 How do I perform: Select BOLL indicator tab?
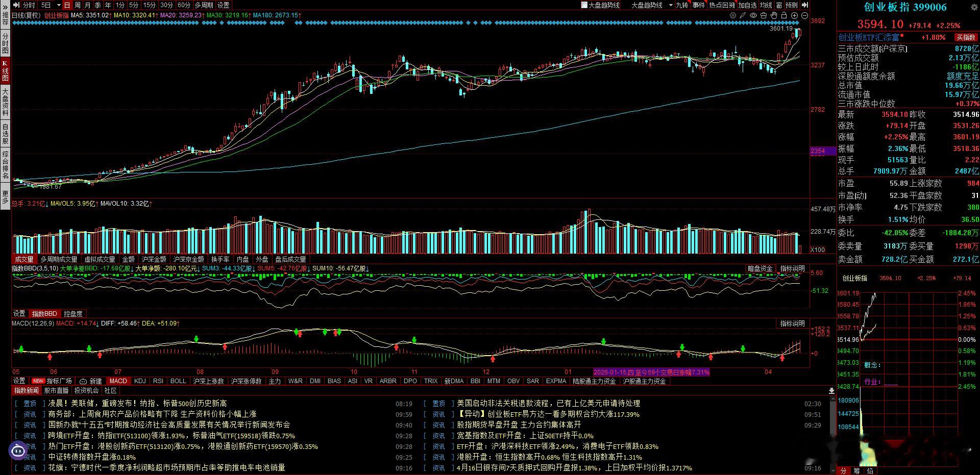click(x=178, y=381)
